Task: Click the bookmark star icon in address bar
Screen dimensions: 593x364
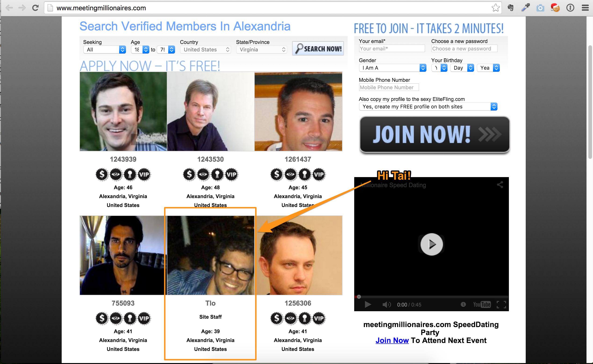Action: (x=496, y=8)
